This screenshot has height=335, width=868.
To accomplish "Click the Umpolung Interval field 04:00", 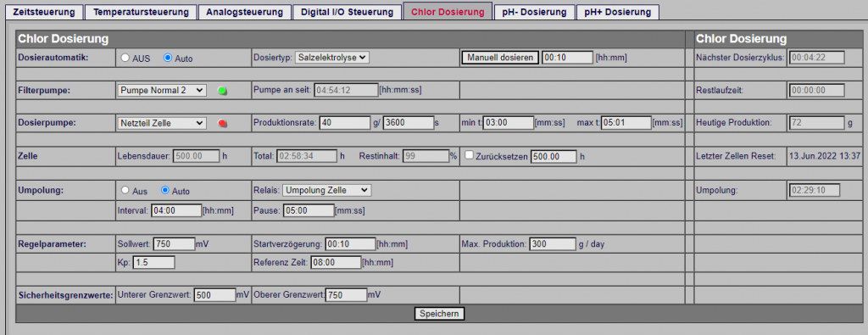I will click(176, 210).
